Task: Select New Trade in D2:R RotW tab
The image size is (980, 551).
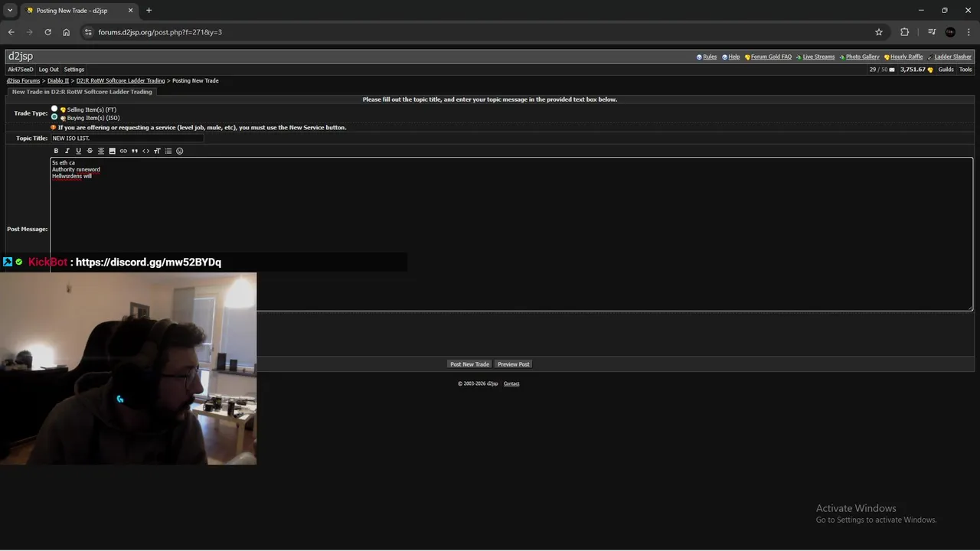Action: [x=82, y=92]
